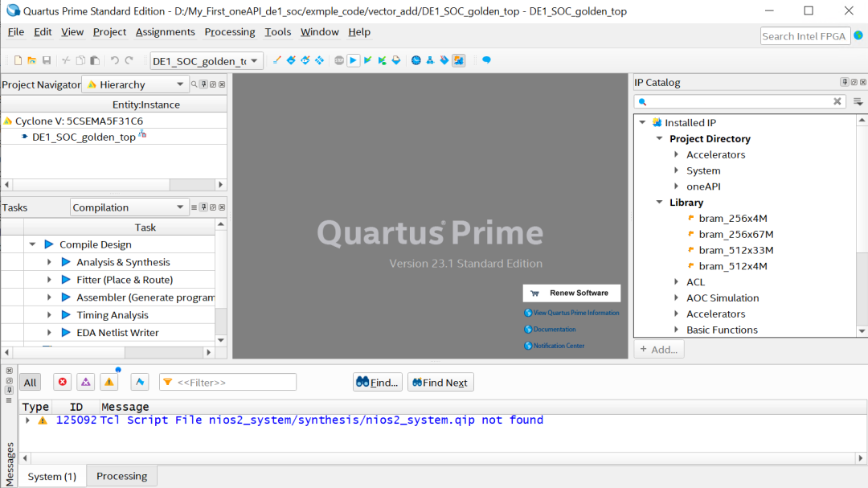This screenshot has width=868, height=488.
Task: Undo with the toolbar arrow
Action: (115, 60)
